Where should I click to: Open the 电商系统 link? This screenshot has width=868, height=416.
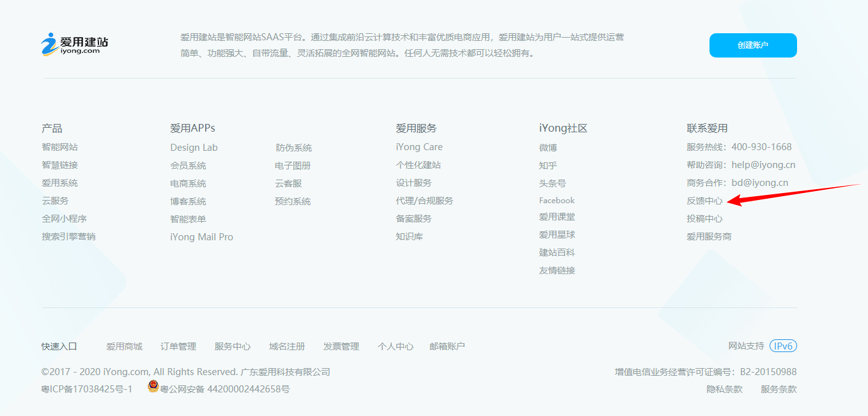pos(189,183)
